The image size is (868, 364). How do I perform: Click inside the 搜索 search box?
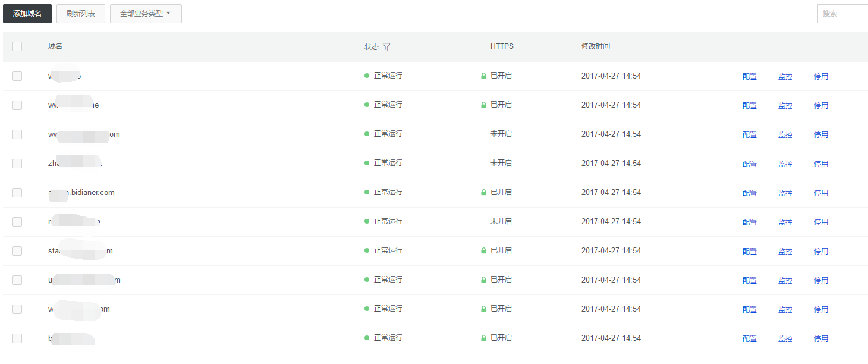[843, 14]
